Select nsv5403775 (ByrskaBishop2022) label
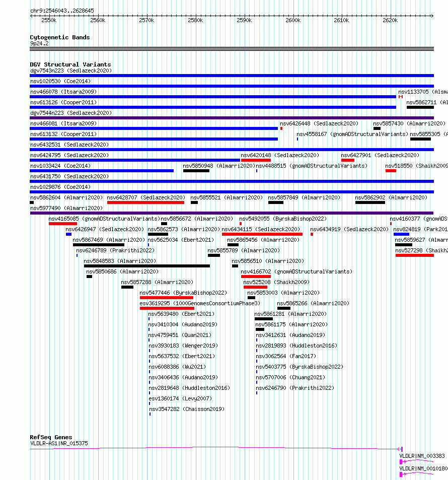Screen dimensions: 448x480 pos(300,367)
